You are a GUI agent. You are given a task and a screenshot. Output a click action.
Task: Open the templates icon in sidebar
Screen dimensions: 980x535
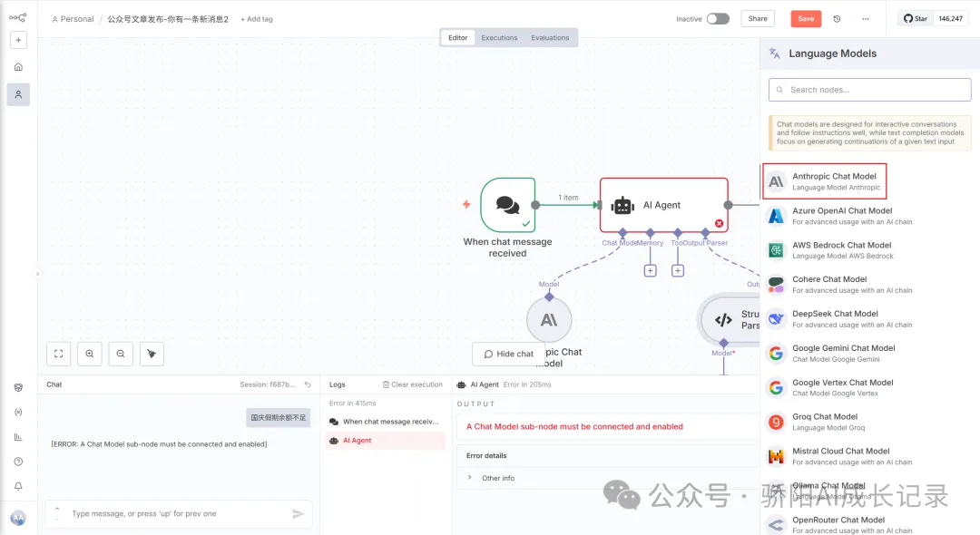tap(18, 388)
